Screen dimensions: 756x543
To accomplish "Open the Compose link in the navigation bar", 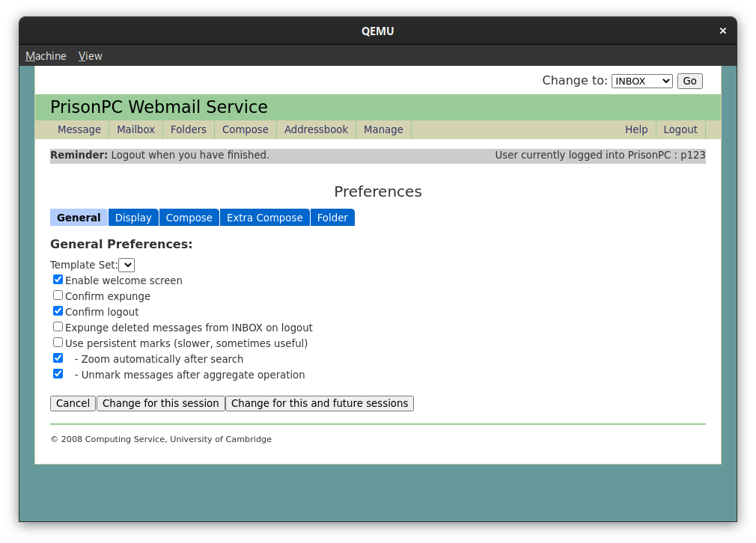I will click(246, 129).
